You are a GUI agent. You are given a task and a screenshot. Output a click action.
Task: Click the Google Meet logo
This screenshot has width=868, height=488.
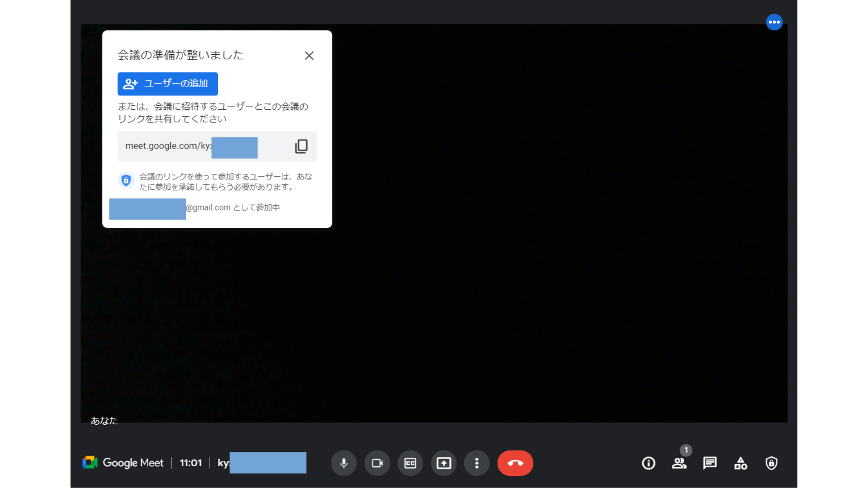click(123, 463)
